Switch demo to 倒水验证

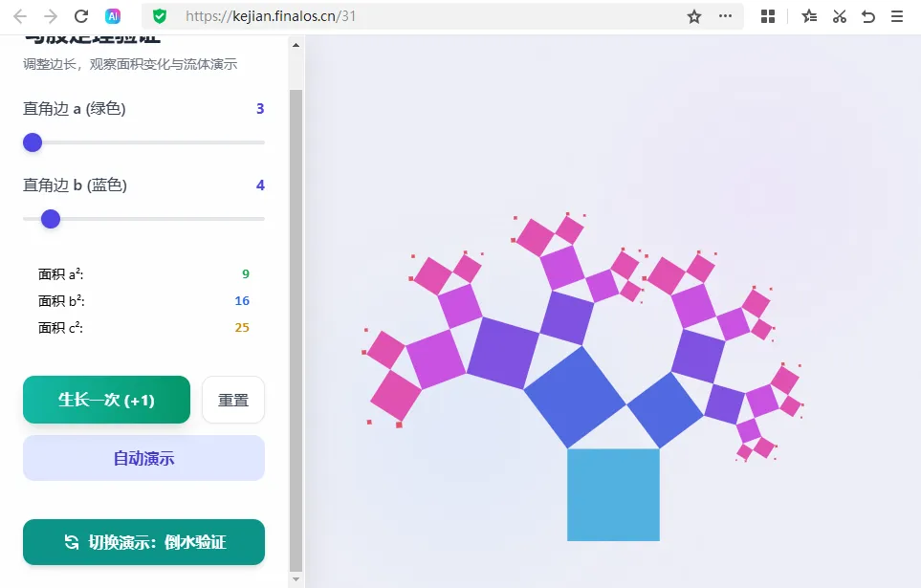coord(143,542)
